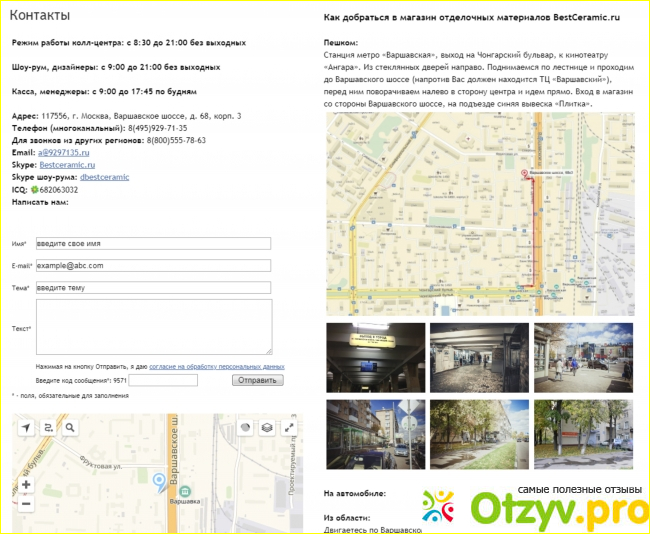The image size is (650, 534).
Task: Focus the captcha code input field
Action: pyautogui.click(x=163, y=380)
